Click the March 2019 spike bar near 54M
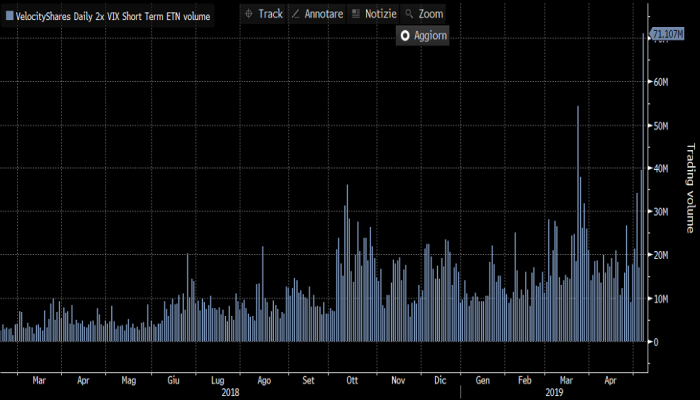Screen dimensions: 700x400 click(578, 224)
